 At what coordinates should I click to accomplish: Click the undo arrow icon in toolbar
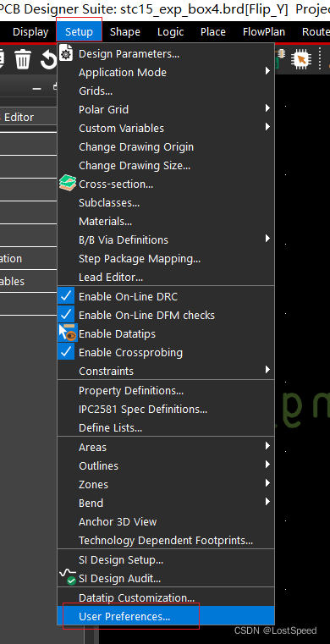point(48,60)
